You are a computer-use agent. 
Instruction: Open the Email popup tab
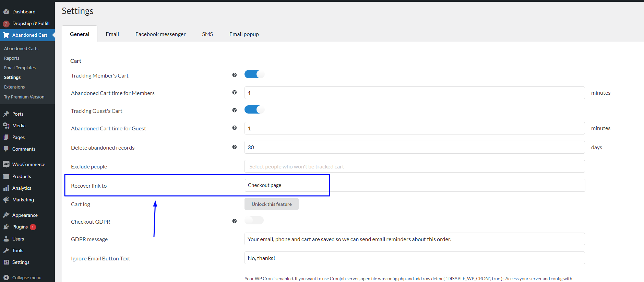coord(244,34)
